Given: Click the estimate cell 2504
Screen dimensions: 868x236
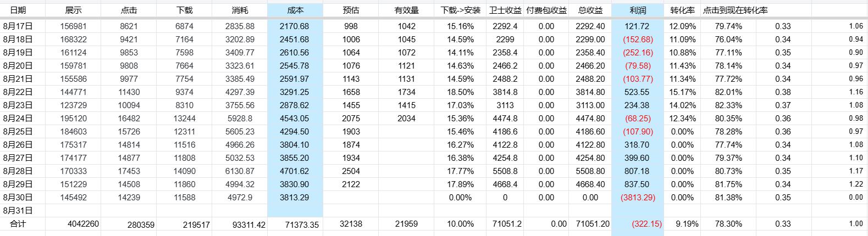Looking at the screenshot, I should [x=351, y=171].
